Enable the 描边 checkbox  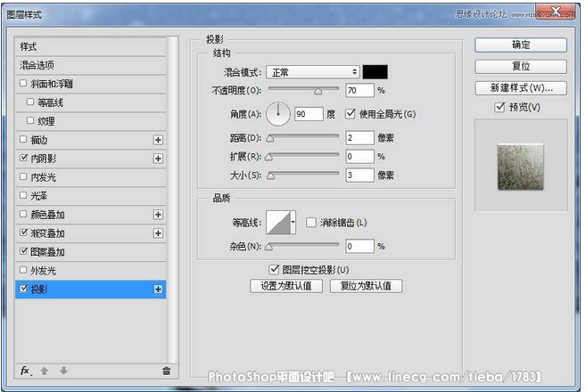23,139
